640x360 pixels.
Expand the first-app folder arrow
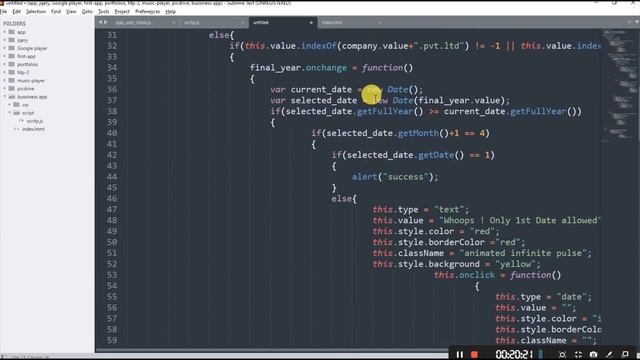click(x=5, y=56)
